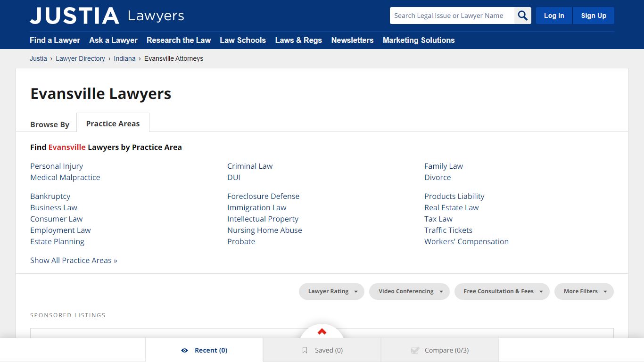Screen dimensions: 644x362
Task: Open Products Liability practice area
Action: [x=454, y=196]
